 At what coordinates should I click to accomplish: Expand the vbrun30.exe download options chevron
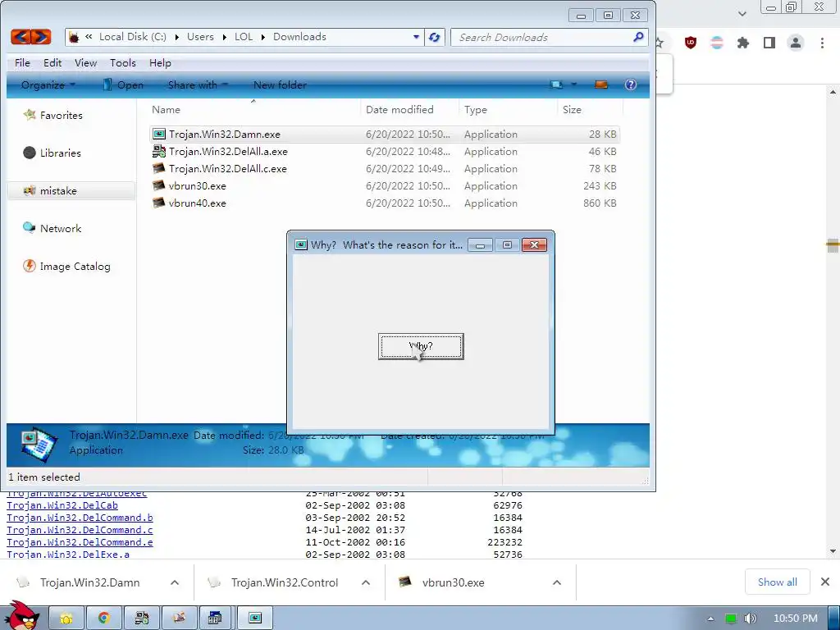tap(557, 582)
